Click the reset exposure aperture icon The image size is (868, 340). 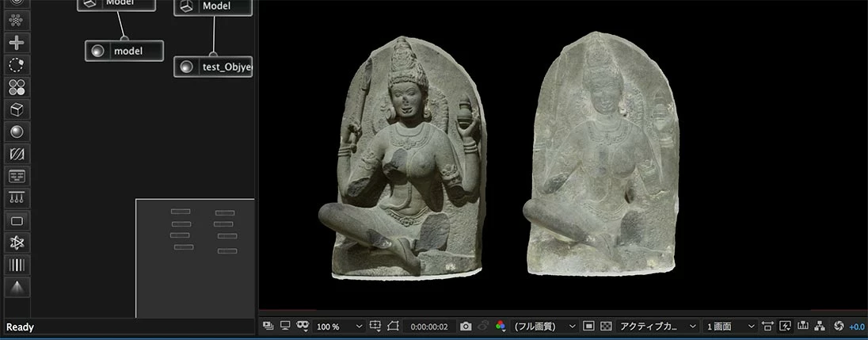tap(839, 327)
